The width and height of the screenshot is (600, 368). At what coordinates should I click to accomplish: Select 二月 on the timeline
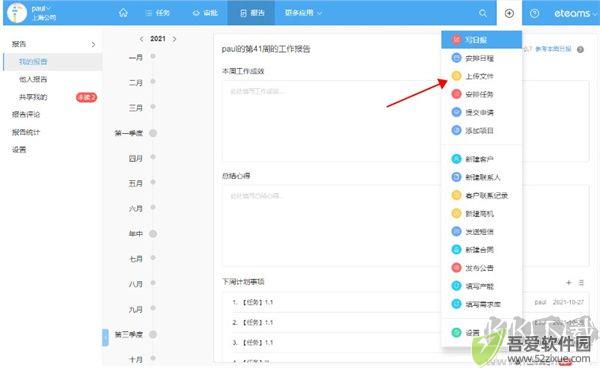pos(135,83)
